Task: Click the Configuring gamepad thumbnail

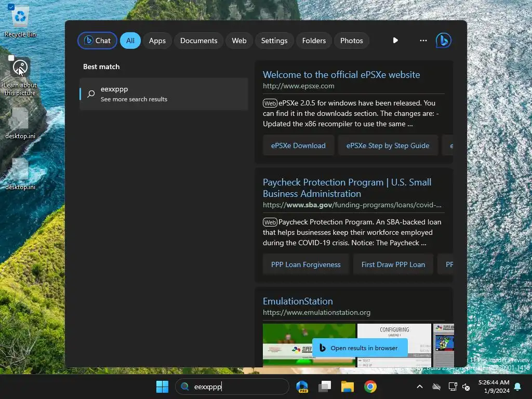Action: (394, 345)
